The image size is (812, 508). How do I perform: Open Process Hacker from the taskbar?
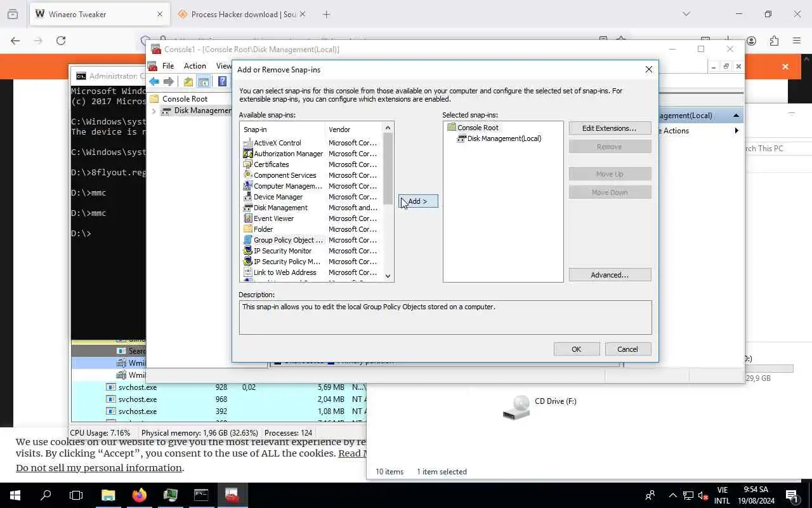pyautogui.click(x=170, y=495)
